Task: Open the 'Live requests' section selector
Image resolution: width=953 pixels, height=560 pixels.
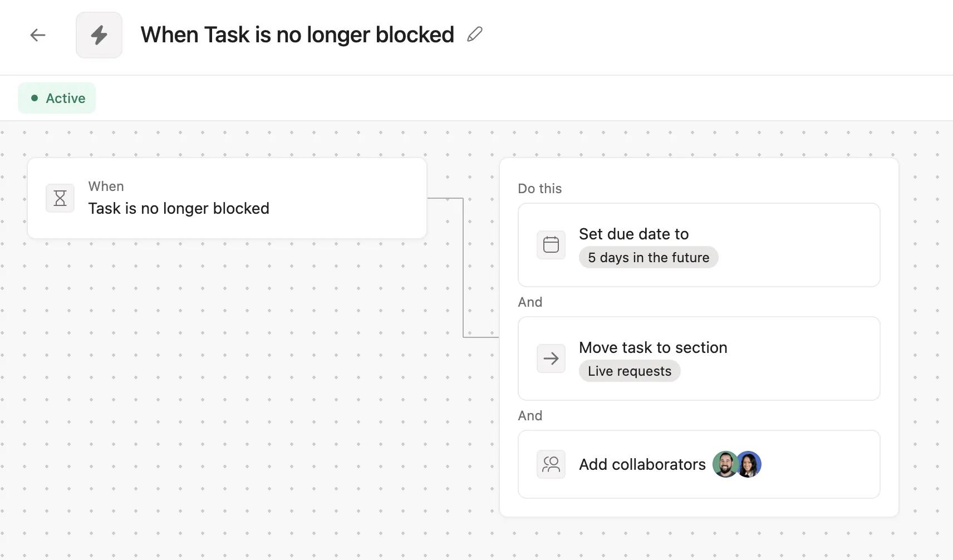Action: pos(630,371)
